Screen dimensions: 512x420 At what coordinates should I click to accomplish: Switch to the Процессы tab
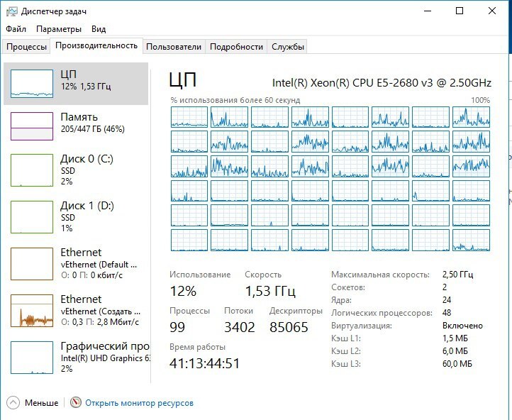26,47
